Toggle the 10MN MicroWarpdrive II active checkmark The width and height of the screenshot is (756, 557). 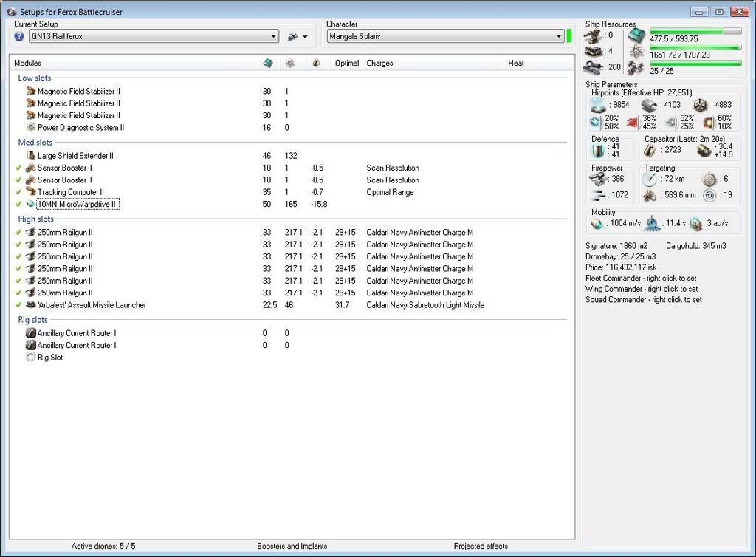tap(18, 204)
